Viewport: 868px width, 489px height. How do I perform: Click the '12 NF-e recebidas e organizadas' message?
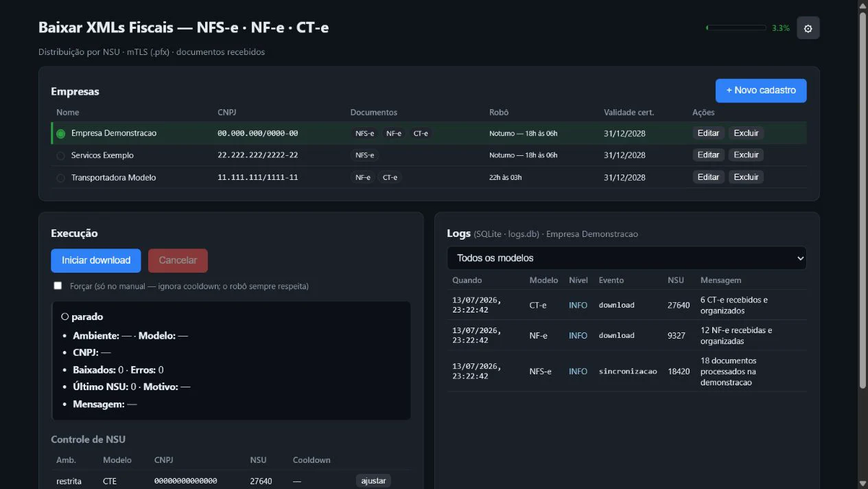click(736, 336)
